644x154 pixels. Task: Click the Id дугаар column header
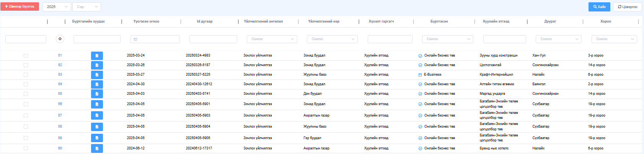click(205, 21)
